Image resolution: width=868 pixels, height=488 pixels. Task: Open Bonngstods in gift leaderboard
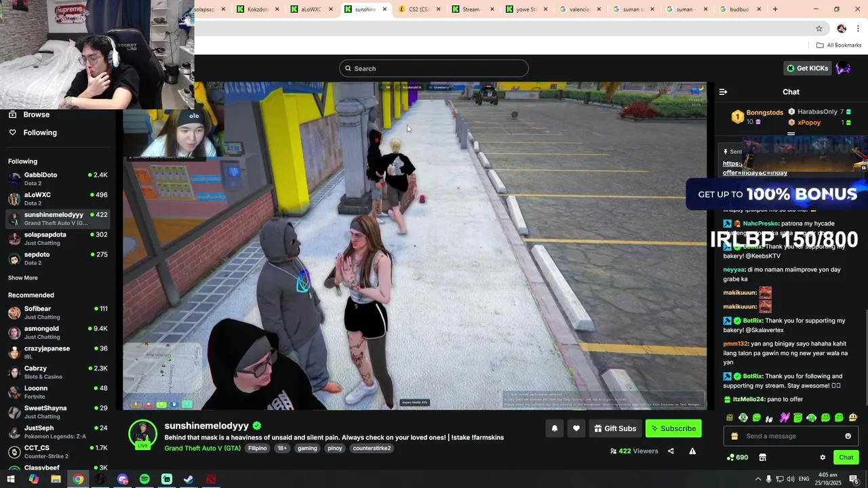[x=764, y=113]
